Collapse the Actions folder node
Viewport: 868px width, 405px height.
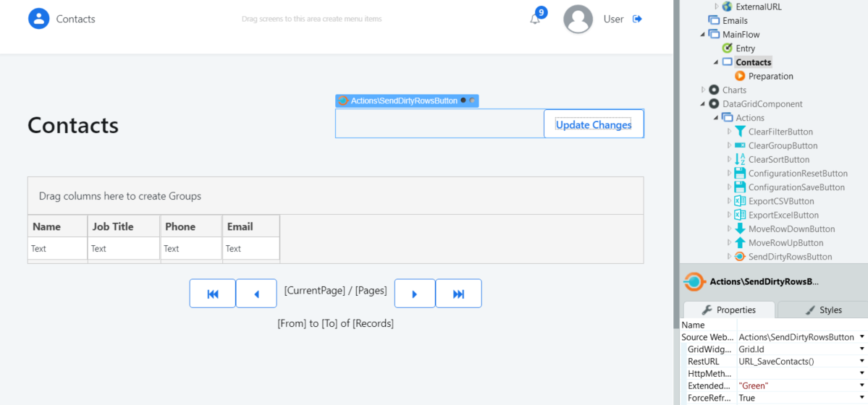coord(716,118)
